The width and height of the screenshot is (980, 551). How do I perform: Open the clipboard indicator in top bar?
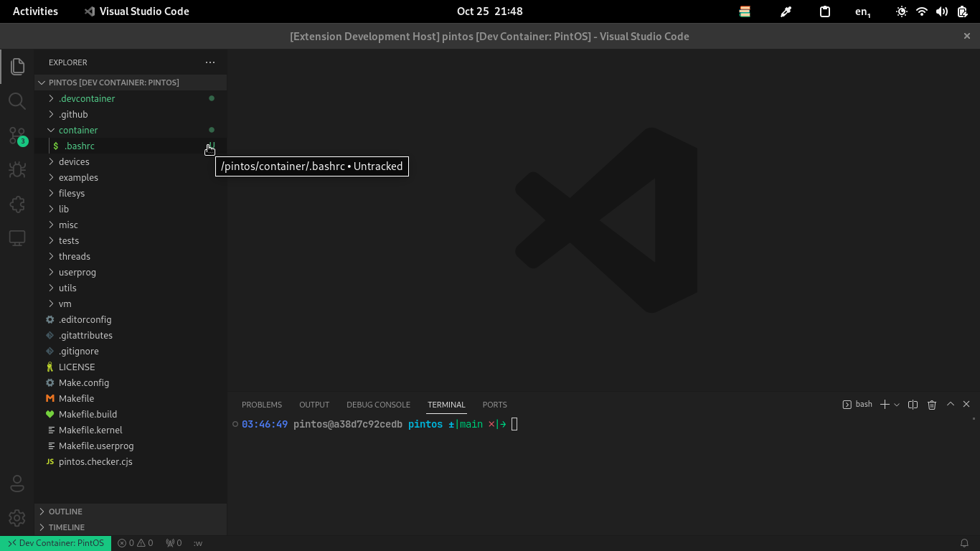(825, 11)
